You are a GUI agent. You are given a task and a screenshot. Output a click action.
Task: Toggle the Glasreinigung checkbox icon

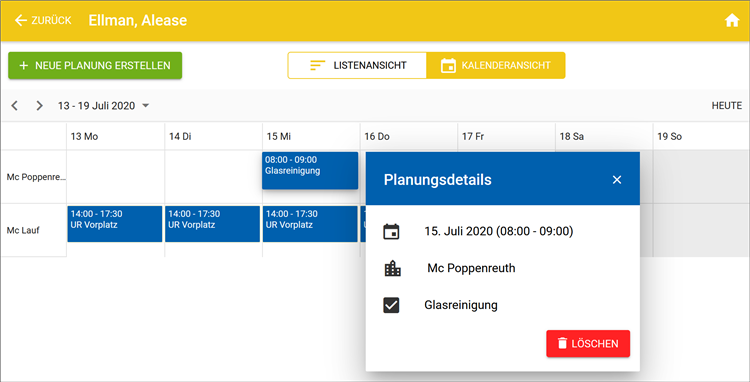pos(391,305)
